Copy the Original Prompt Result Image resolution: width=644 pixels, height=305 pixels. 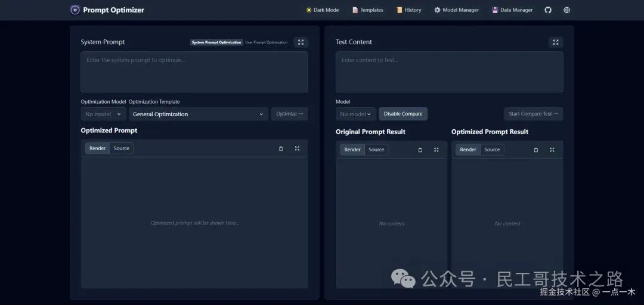[420, 150]
